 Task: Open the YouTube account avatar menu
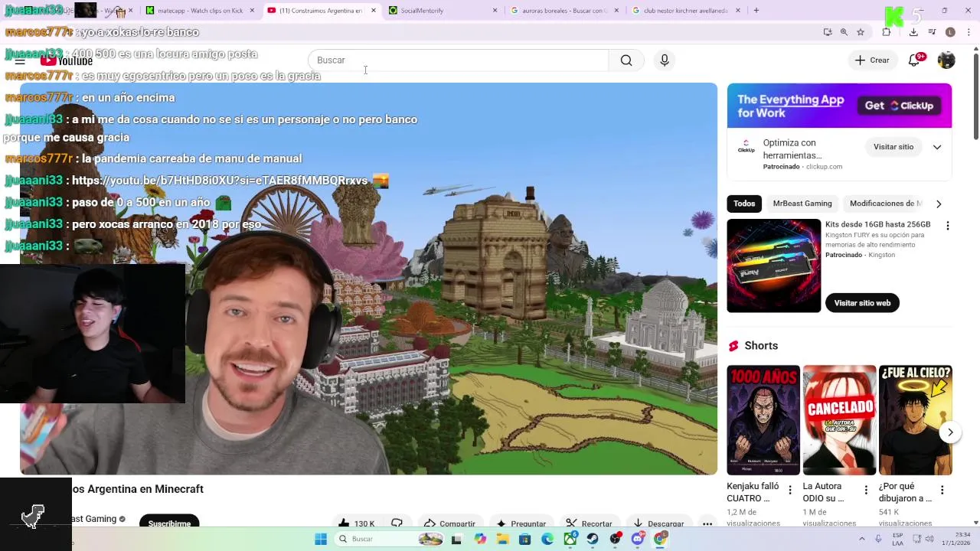point(946,60)
